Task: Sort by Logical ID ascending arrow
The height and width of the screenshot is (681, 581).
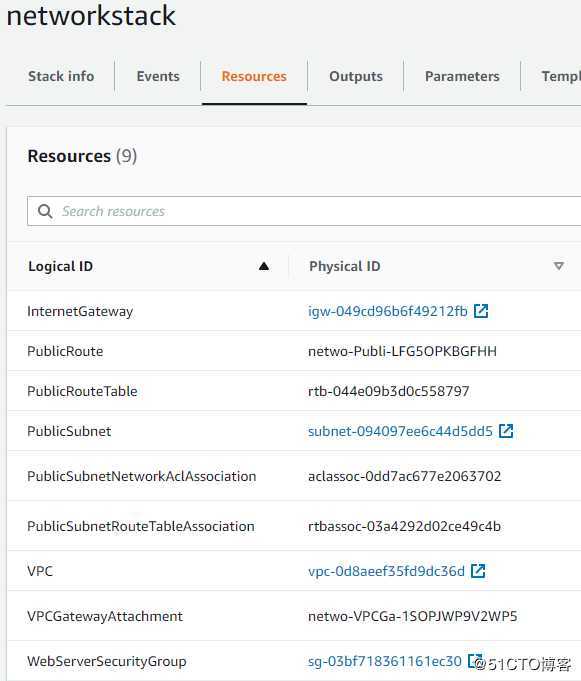Action: click(x=264, y=266)
